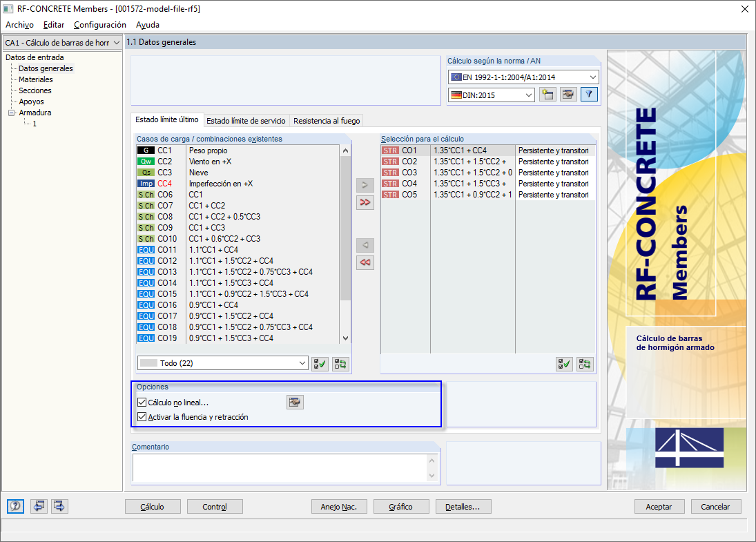Screen dimensions: 756x542
Task: Select Materiales in the navigation tree
Action: click(x=36, y=79)
